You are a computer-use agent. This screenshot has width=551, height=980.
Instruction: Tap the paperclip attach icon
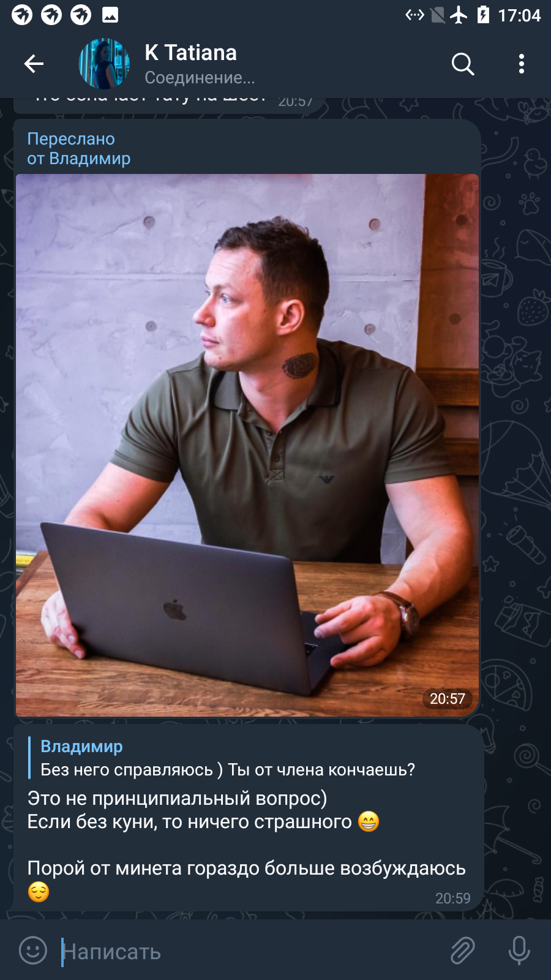463,951
